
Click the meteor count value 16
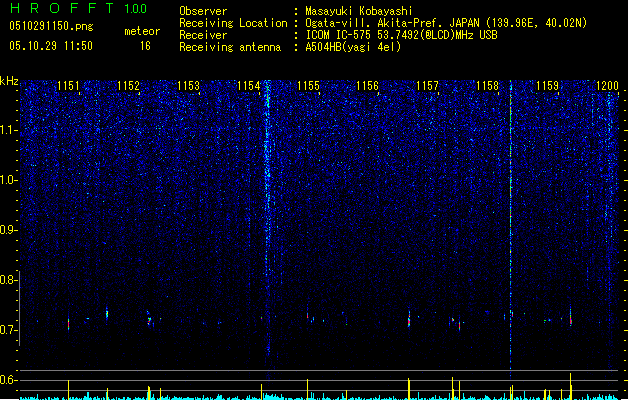pyautogui.click(x=145, y=46)
